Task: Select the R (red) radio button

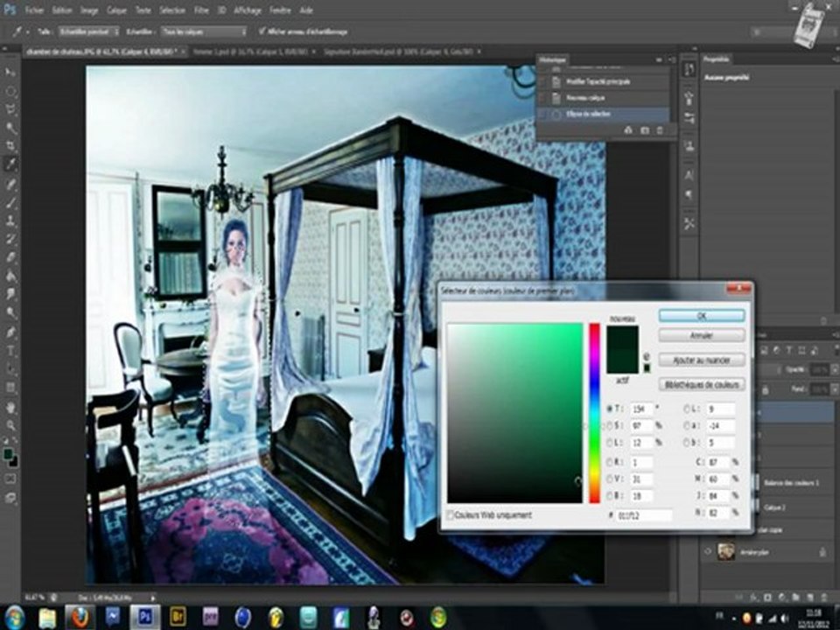Action: click(x=610, y=462)
